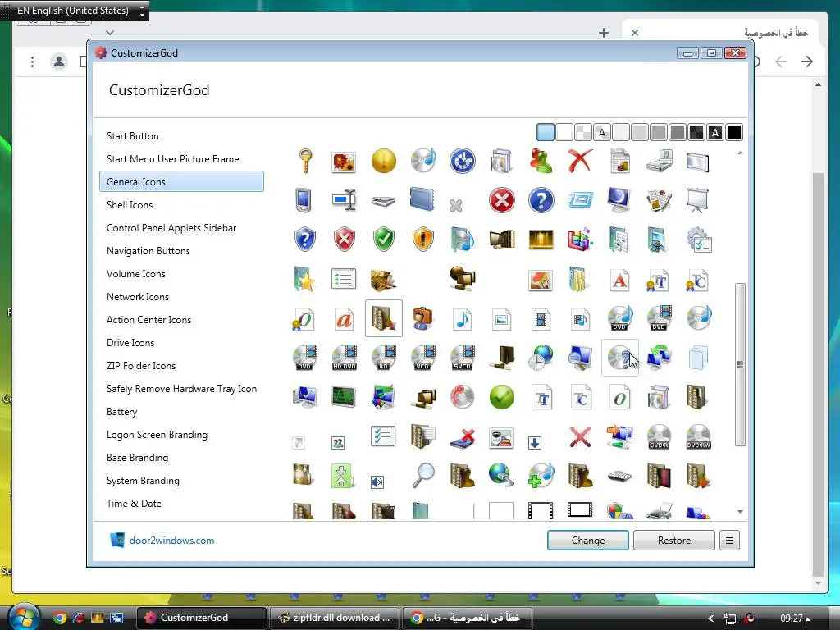Image resolution: width=840 pixels, height=630 pixels.
Task: Choose the mobile phone device icon
Action: pyautogui.click(x=304, y=200)
